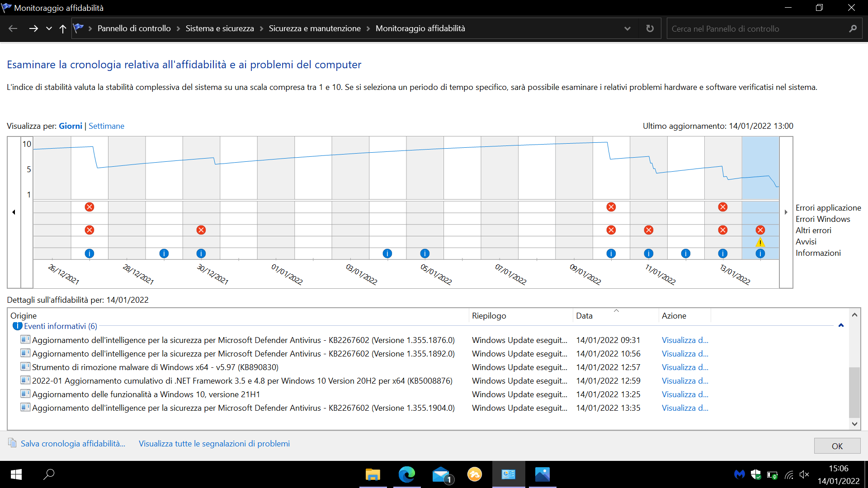The height and width of the screenshot is (488, 868).
Task: Click other errors icon on 14/01/2022
Action: click(760, 230)
